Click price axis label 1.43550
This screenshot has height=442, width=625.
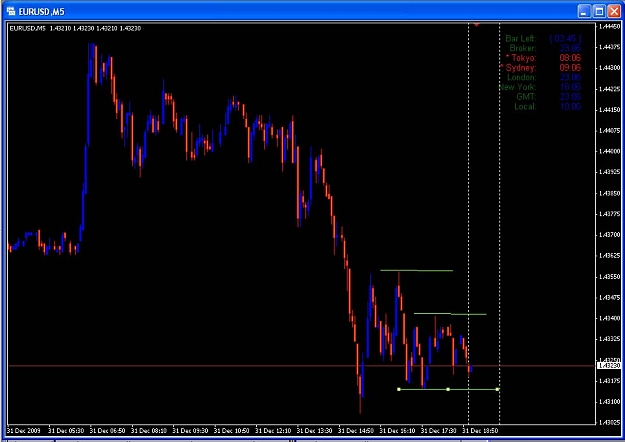point(609,277)
